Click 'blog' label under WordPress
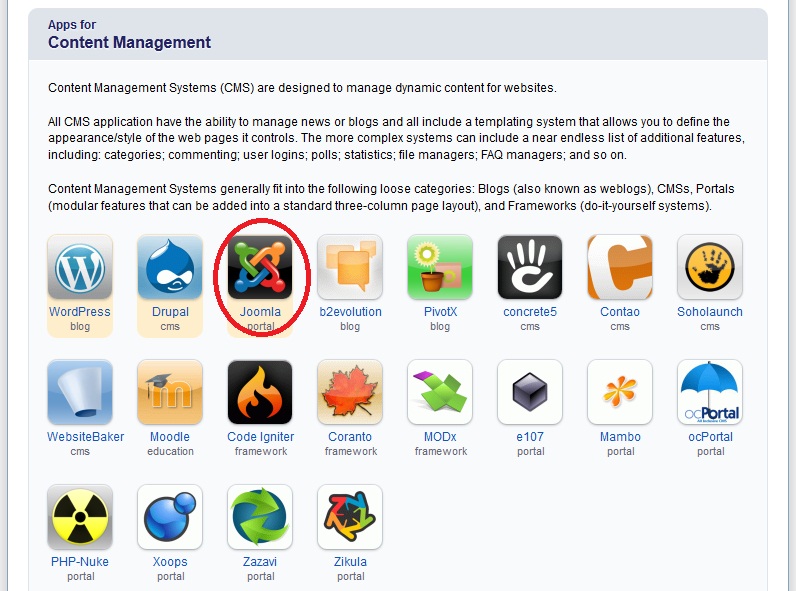The width and height of the screenshot is (796, 591). [x=80, y=326]
